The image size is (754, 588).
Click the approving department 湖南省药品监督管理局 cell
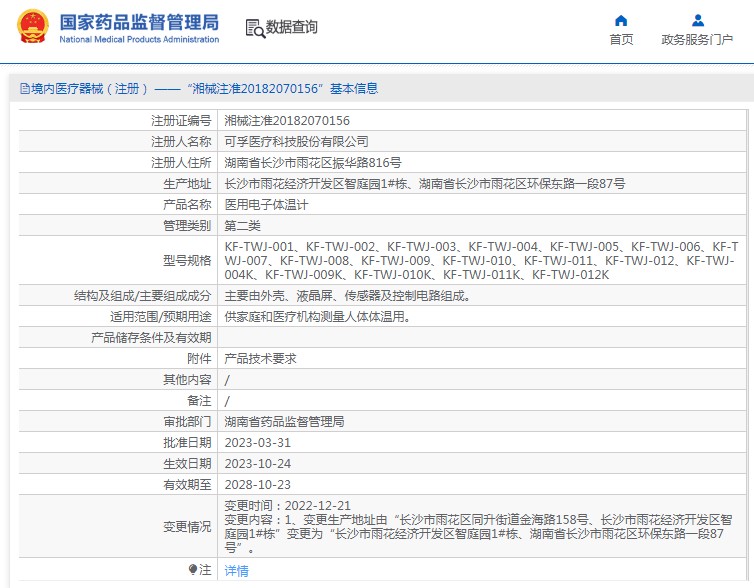tap(284, 421)
